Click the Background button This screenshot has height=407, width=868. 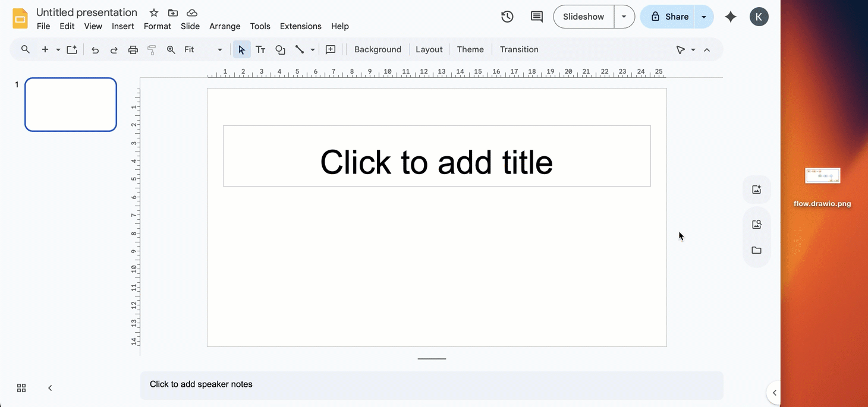pyautogui.click(x=378, y=49)
